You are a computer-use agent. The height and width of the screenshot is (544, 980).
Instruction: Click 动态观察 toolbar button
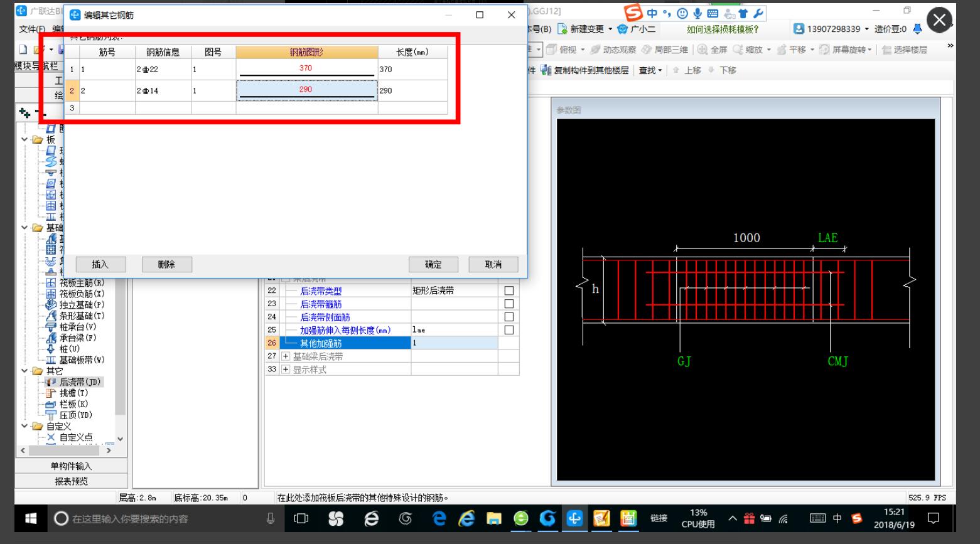point(613,50)
